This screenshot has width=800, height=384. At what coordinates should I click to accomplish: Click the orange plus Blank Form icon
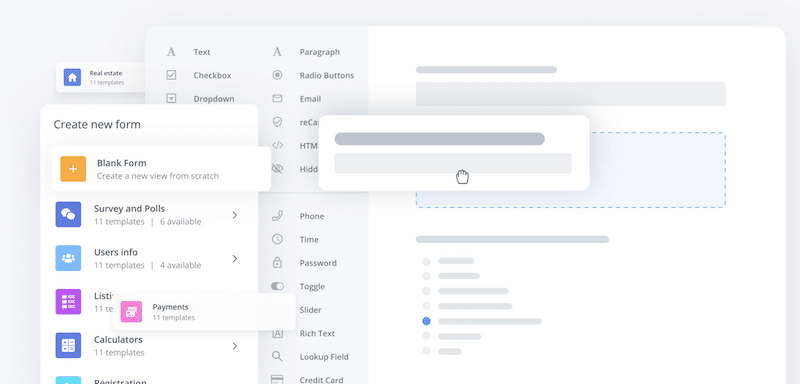(73, 169)
